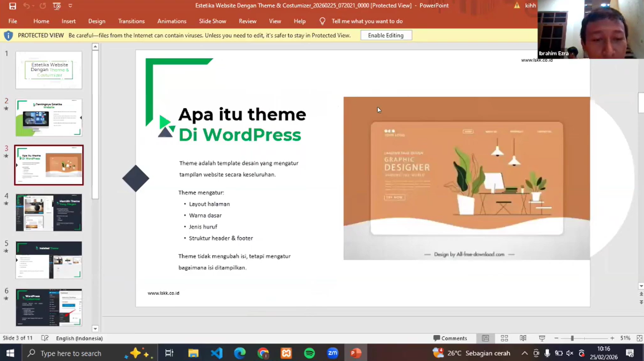
Task: Toggle the muted system volume icon
Action: click(x=569, y=353)
